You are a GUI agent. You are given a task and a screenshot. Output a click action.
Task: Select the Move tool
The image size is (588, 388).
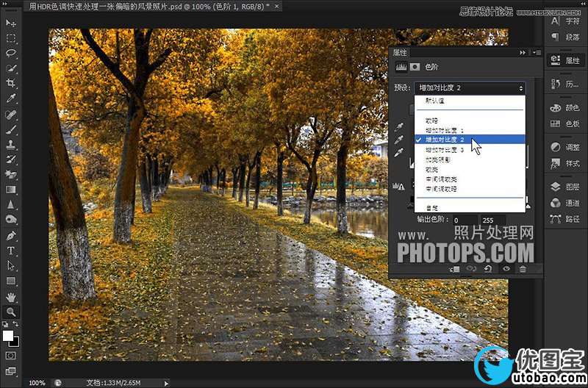pyautogui.click(x=11, y=23)
